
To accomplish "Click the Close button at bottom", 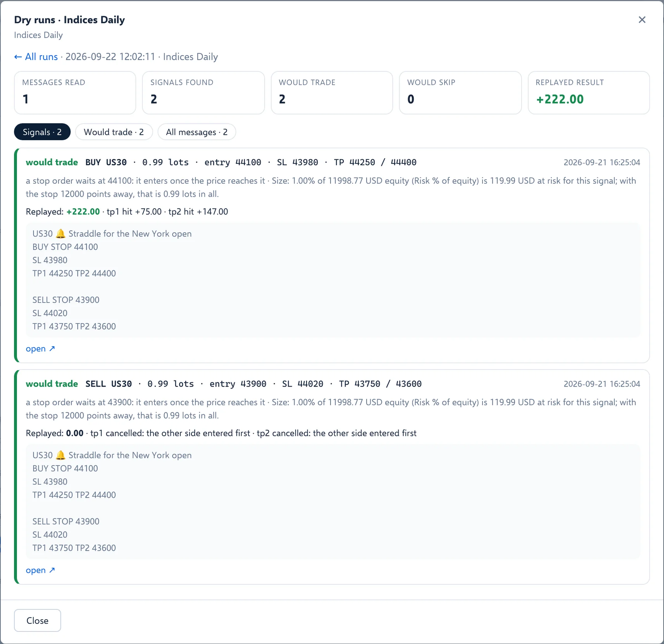I will click(x=37, y=621).
